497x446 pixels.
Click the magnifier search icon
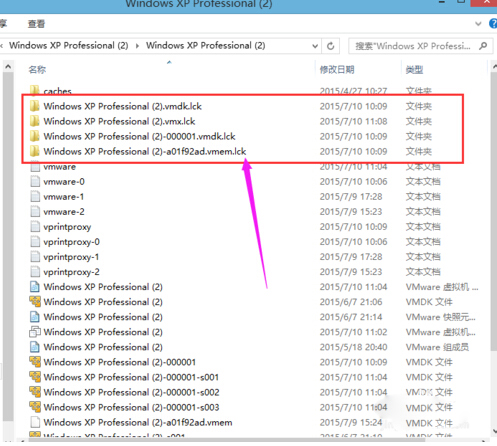(483, 46)
